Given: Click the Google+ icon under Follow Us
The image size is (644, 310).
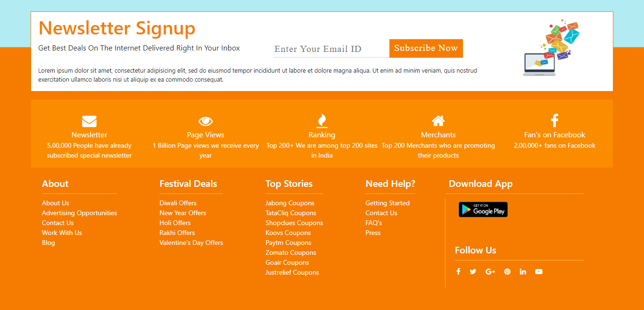Looking at the screenshot, I should point(490,271).
